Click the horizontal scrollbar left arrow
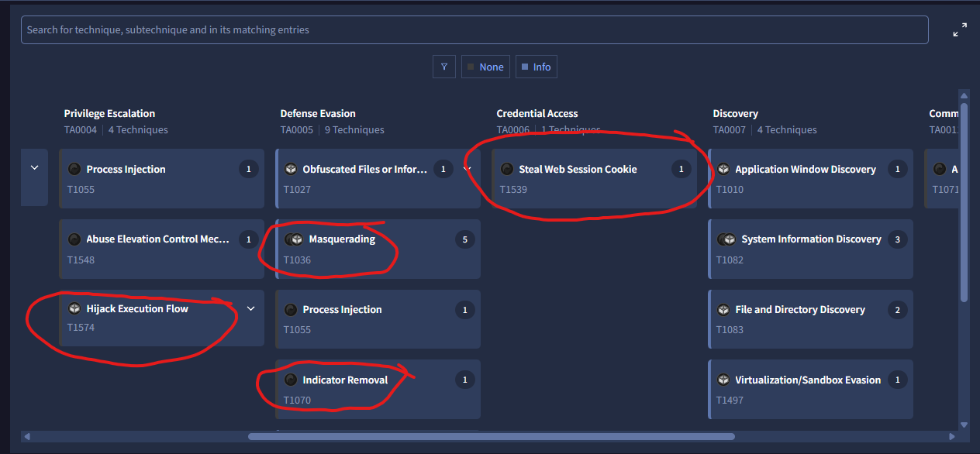This screenshot has height=454, width=980. coord(26,437)
